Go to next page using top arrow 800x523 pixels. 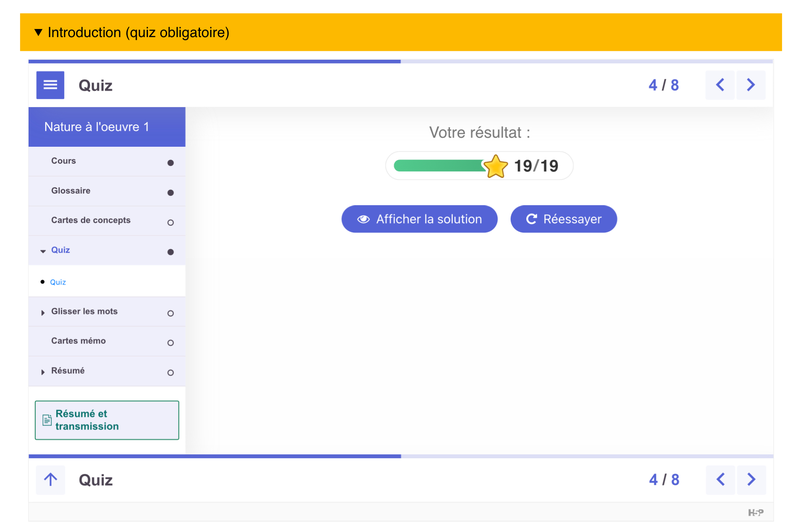tap(751, 85)
